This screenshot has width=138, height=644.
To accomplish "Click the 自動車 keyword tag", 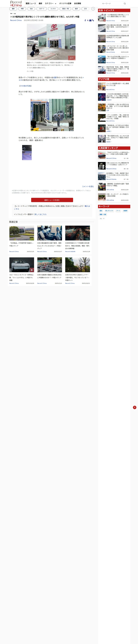I will pyautogui.click(x=125, y=211).
